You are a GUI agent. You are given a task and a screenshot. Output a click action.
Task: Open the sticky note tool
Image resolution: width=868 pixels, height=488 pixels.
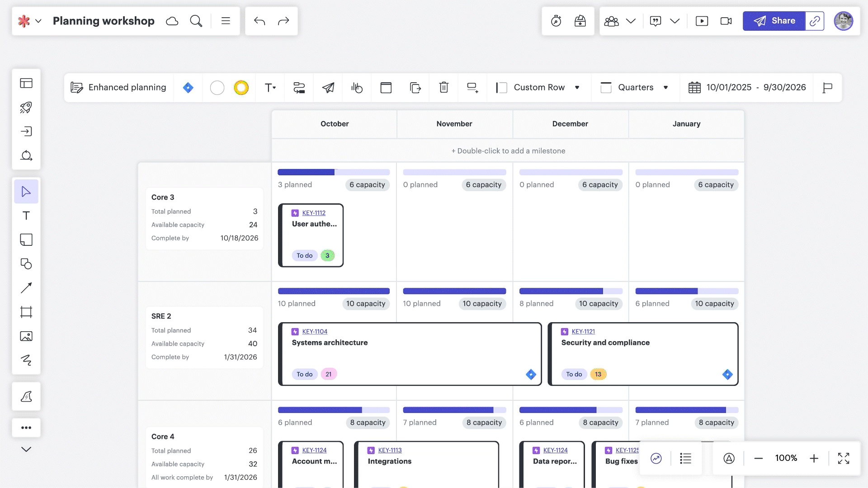pos(26,239)
